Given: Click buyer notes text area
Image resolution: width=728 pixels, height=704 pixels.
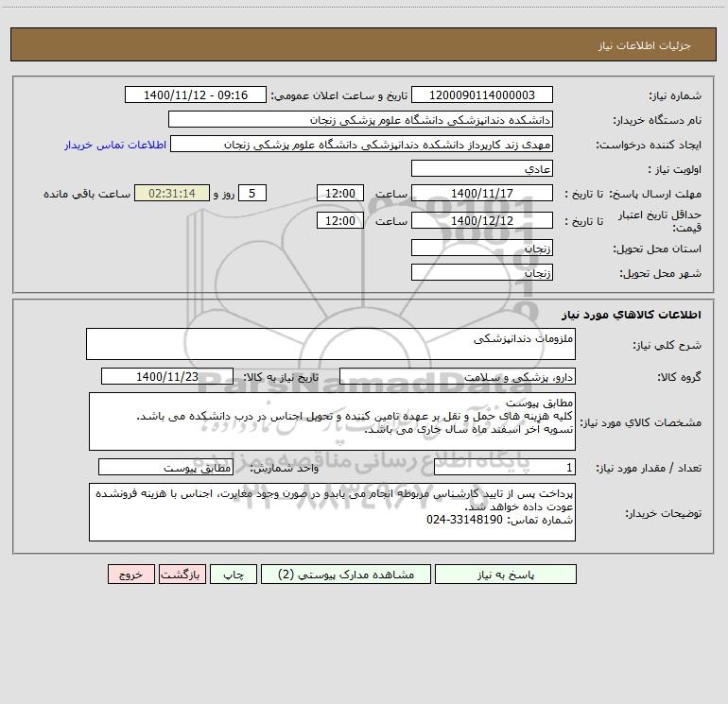Looking at the screenshot, I should [332, 512].
